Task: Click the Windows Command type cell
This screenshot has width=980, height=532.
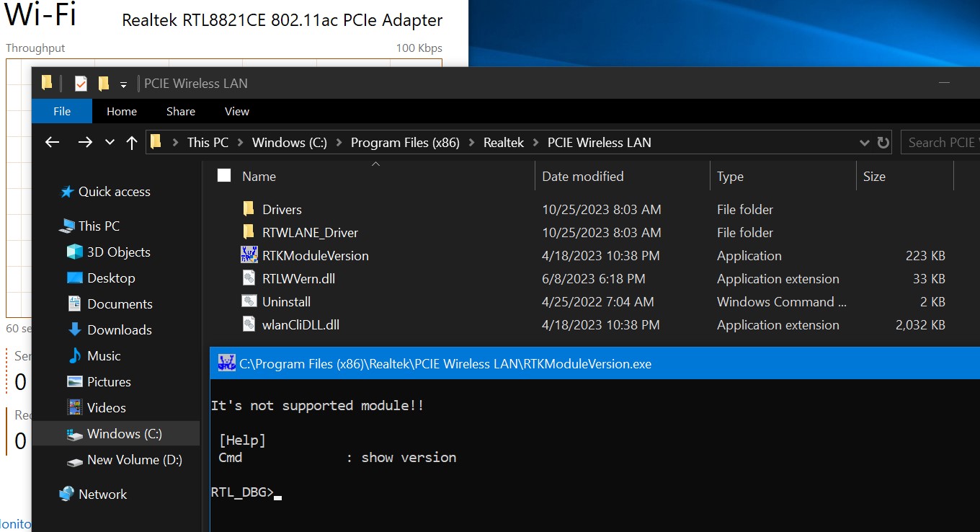Action: [x=782, y=301]
